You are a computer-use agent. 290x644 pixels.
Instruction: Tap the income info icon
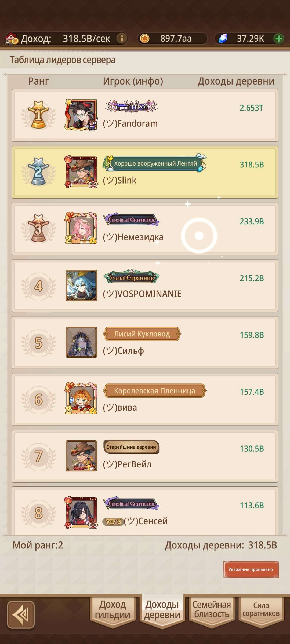coord(122,38)
